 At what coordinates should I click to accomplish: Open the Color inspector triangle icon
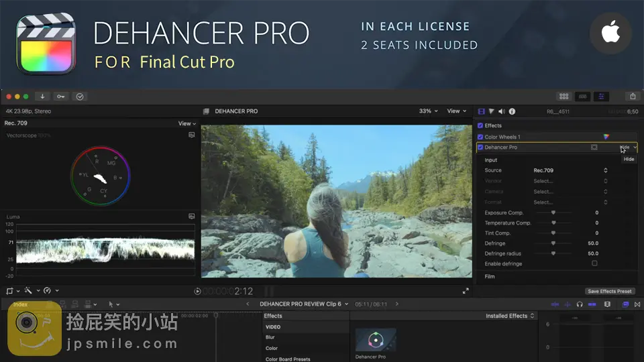click(x=491, y=111)
